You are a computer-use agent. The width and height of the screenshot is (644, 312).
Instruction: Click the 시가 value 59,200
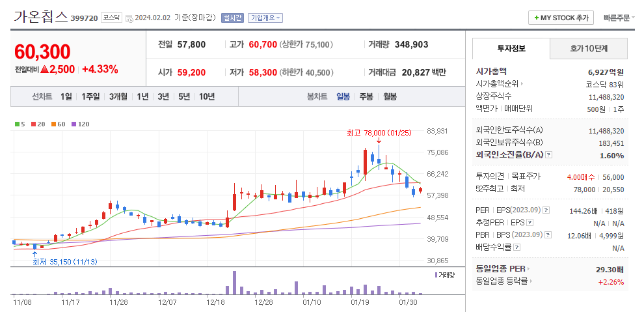click(x=191, y=73)
